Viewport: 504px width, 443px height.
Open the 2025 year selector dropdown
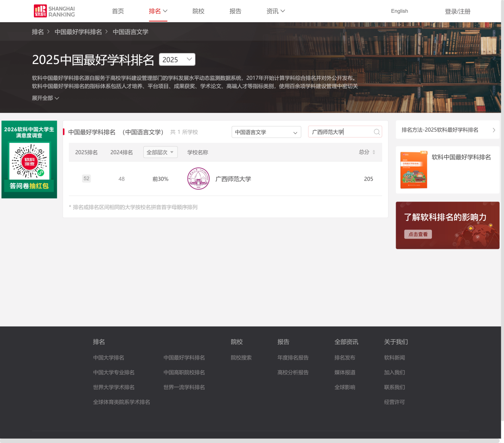coord(177,60)
